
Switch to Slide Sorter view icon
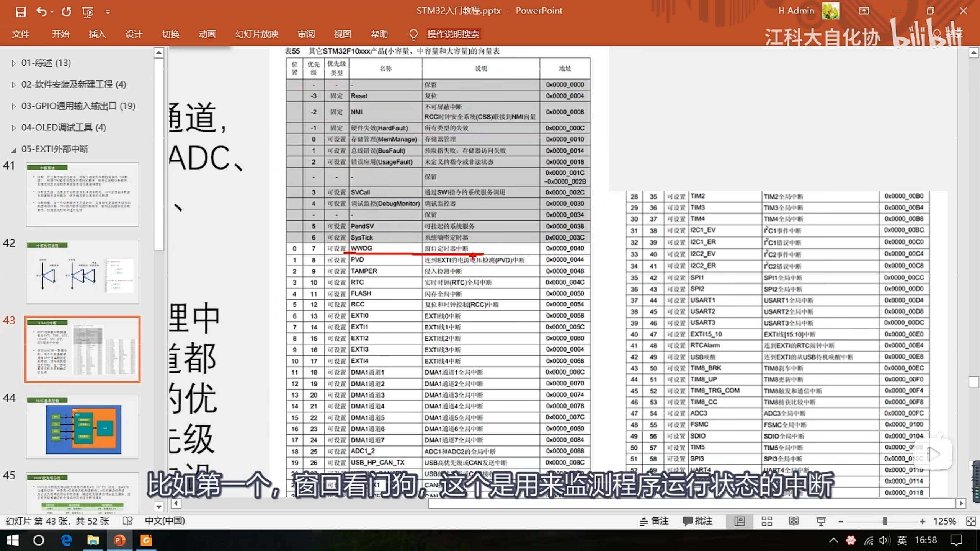click(767, 521)
